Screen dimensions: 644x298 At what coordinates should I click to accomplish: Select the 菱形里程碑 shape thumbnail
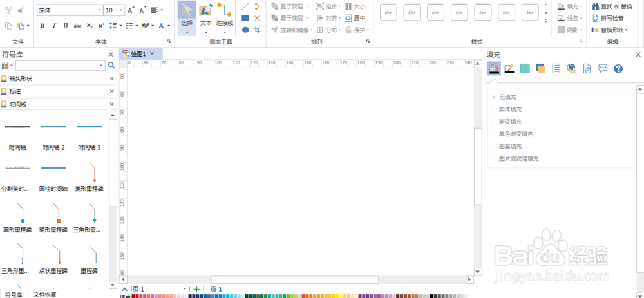click(89, 177)
